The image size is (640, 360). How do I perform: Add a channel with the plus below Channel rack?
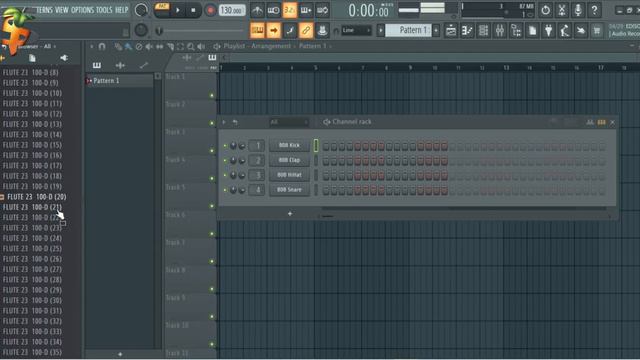point(290,213)
